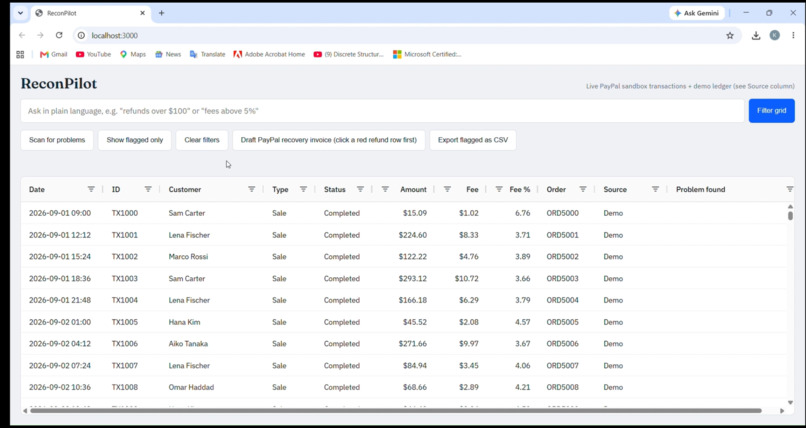
Task: Select the Lena Fischer cell in TX1001 row
Action: pyautogui.click(x=189, y=235)
